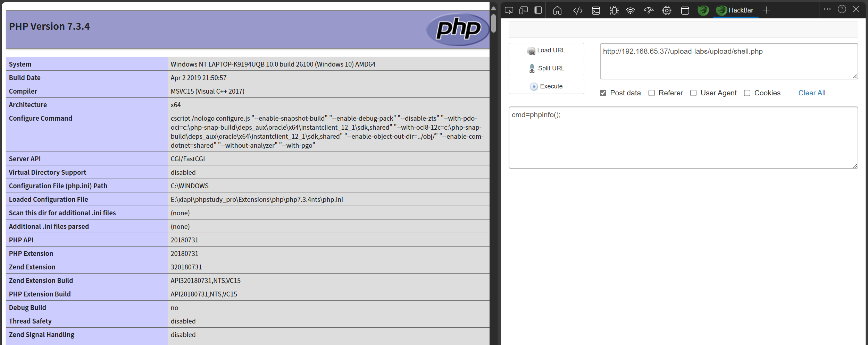Focus the HackBar URL text field

coord(729,61)
